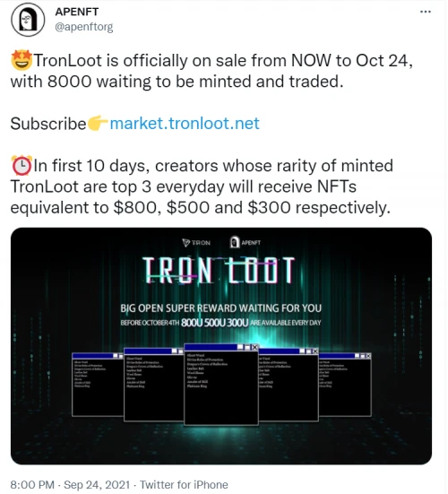
Task: Open the Tron Loot promo image
Action: click(x=221, y=345)
